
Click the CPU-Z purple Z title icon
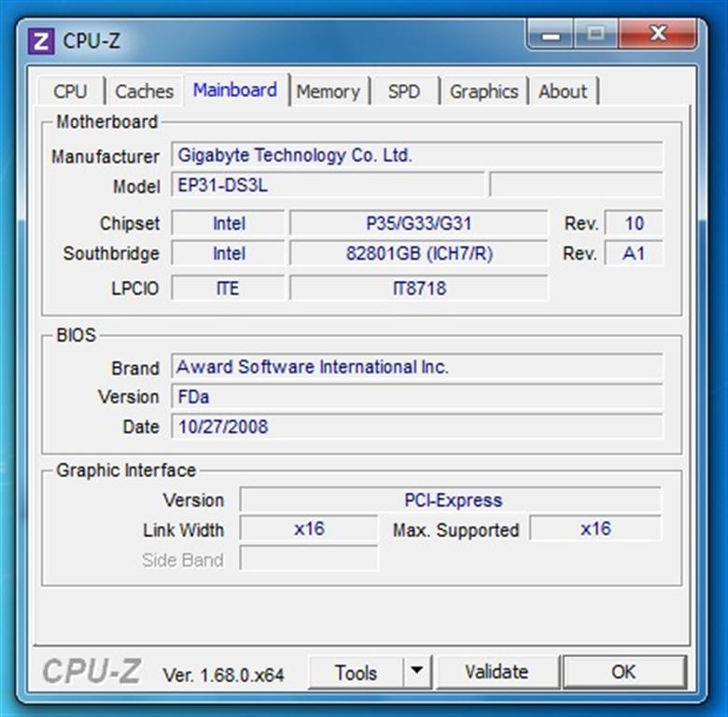coord(41,41)
